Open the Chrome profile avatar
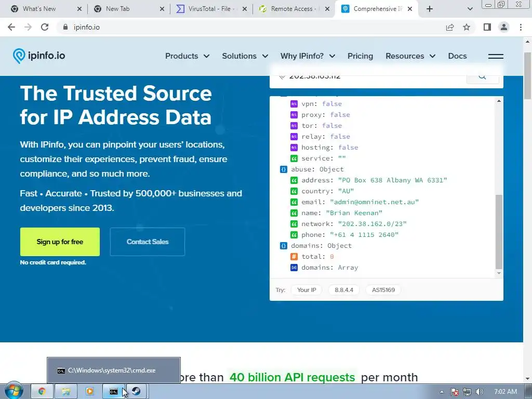 coord(504,27)
